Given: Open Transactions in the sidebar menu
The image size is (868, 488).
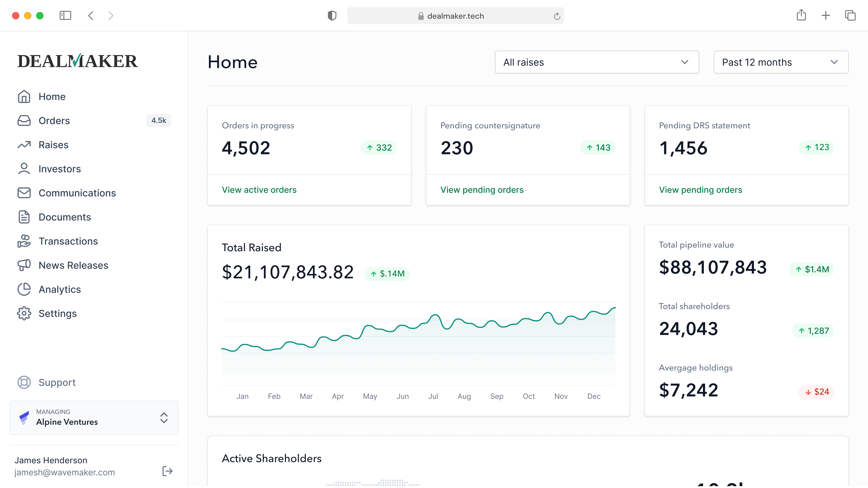Looking at the screenshot, I should [68, 241].
